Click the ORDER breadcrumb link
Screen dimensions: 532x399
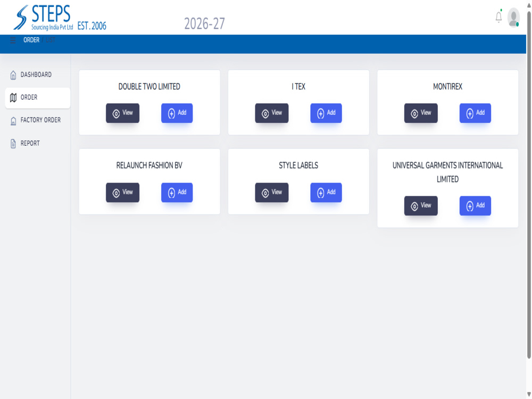click(31, 40)
